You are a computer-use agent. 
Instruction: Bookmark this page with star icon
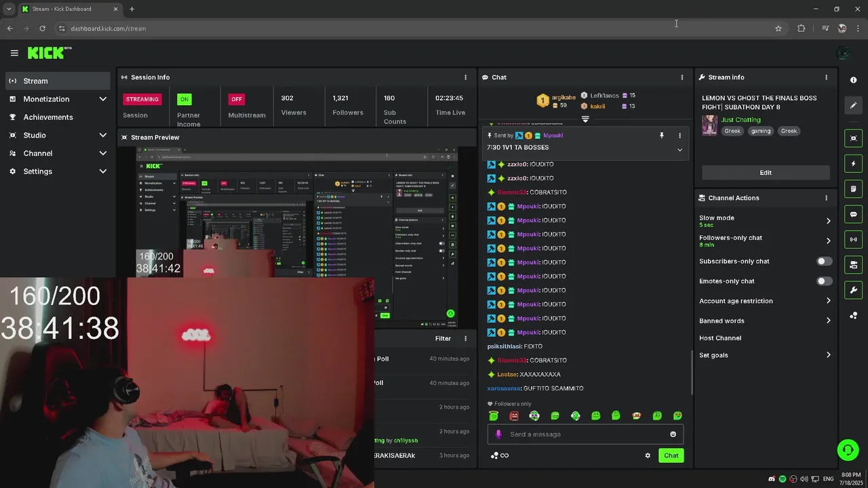click(x=778, y=28)
